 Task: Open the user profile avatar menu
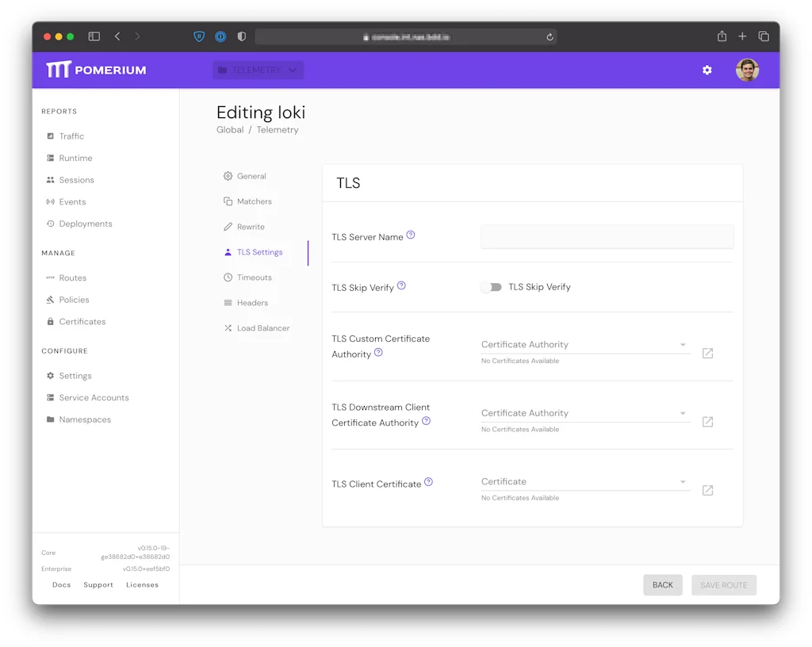click(747, 70)
